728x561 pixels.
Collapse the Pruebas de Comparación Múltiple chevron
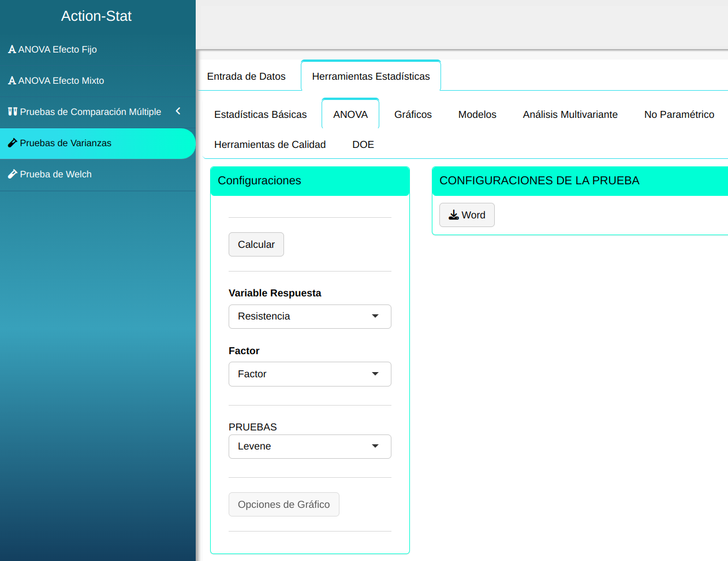(x=178, y=111)
